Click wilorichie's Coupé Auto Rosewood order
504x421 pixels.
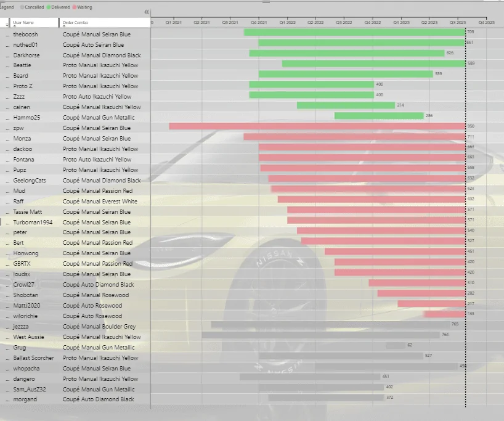pos(92,316)
